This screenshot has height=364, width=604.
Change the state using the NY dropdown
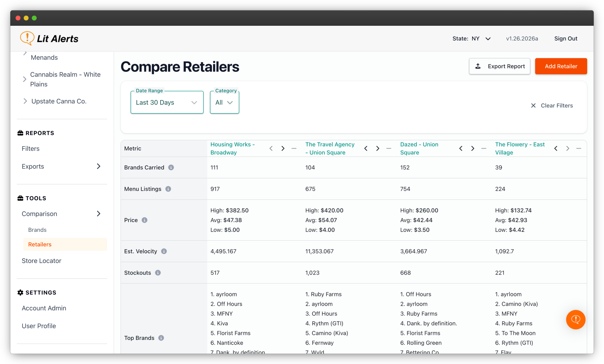click(481, 38)
